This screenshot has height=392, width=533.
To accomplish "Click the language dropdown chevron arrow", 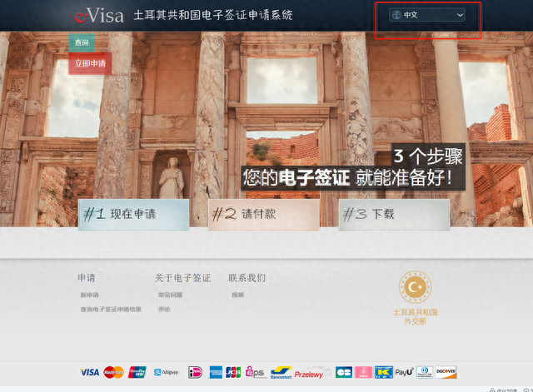I will [x=460, y=15].
